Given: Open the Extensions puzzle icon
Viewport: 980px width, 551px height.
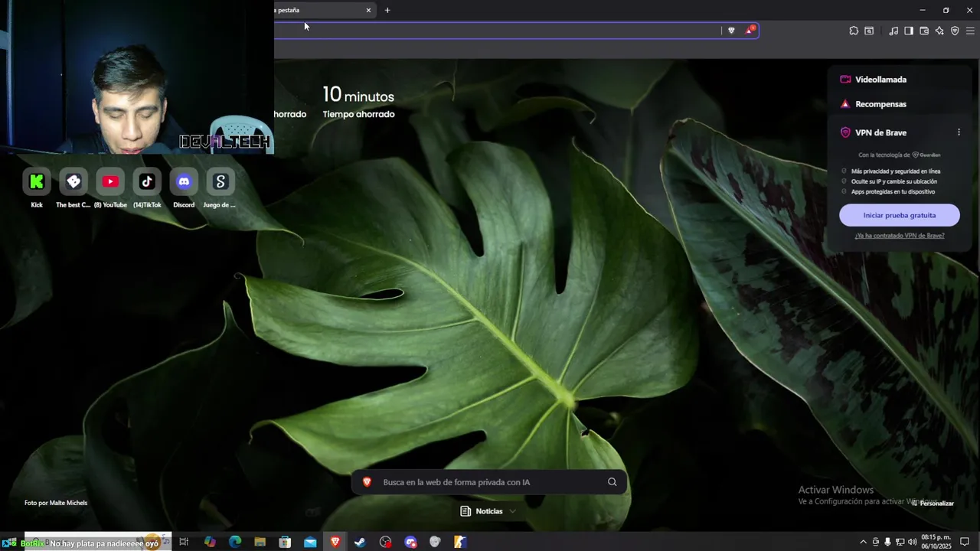Looking at the screenshot, I should point(854,31).
